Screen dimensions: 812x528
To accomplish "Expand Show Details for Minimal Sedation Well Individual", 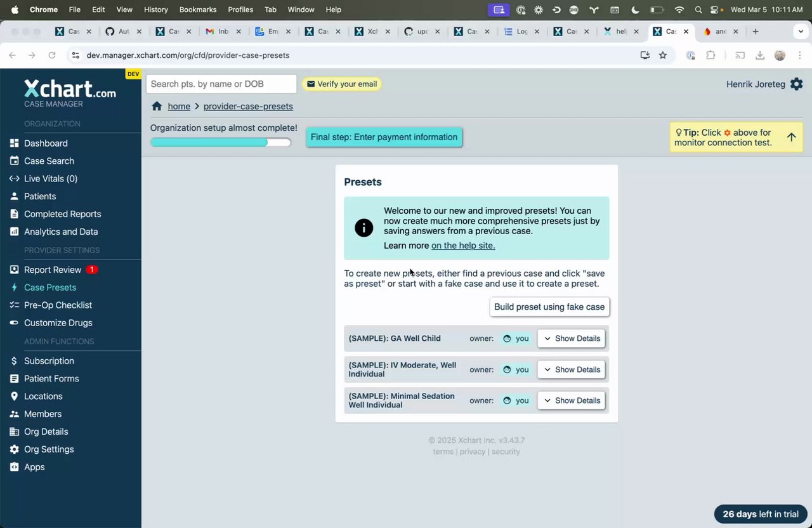I will pyautogui.click(x=571, y=401).
